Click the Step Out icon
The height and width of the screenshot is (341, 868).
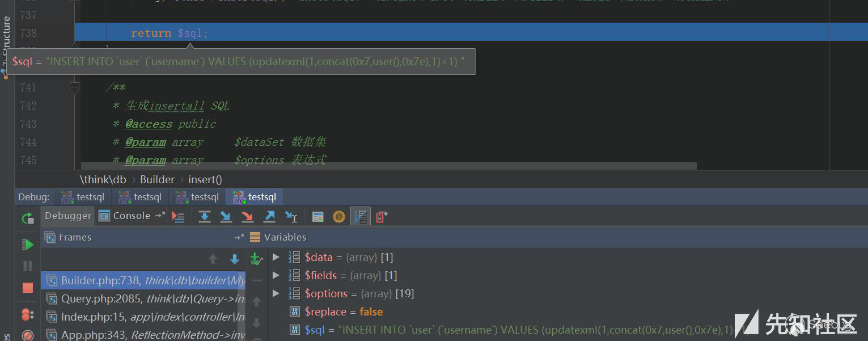click(269, 216)
